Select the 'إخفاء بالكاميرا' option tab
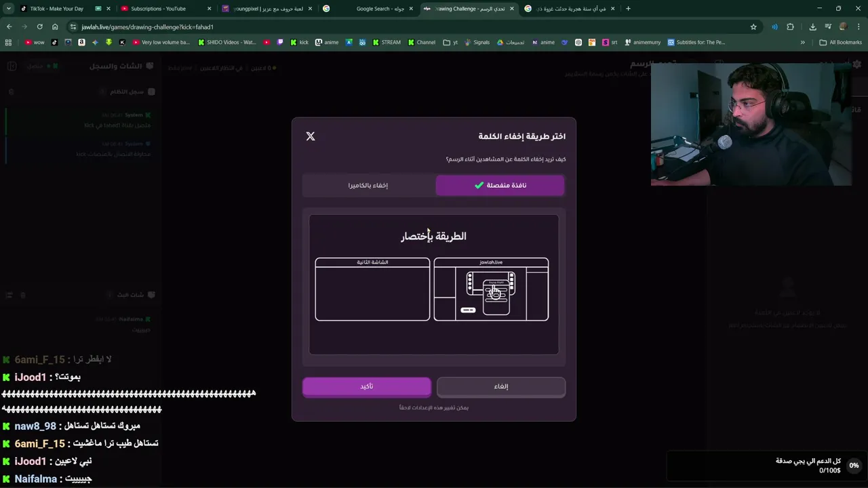The width and height of the screenshot is (868, 488). click(368, 185)
